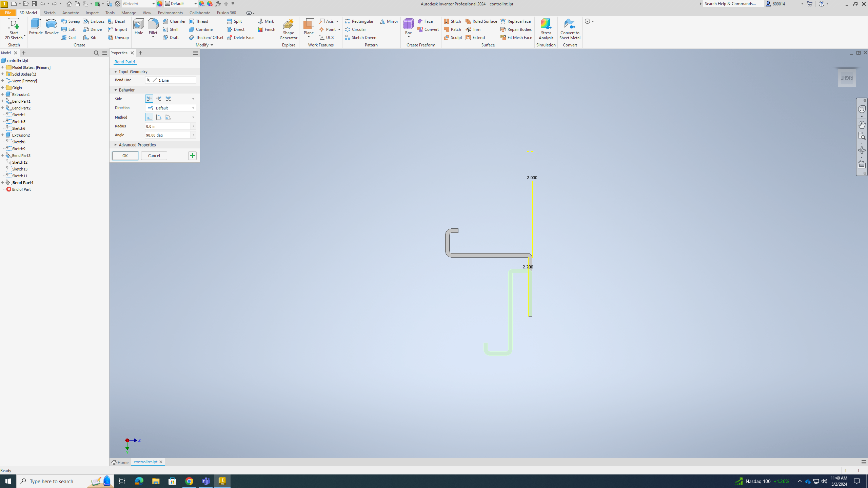
Task: Switch to the Annotate tab
Action: pyautogui.click(x=71, y=13)
